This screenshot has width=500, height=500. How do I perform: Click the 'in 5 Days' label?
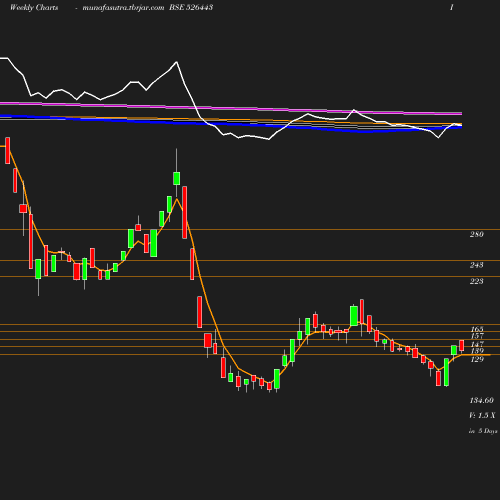click(483, 431)
